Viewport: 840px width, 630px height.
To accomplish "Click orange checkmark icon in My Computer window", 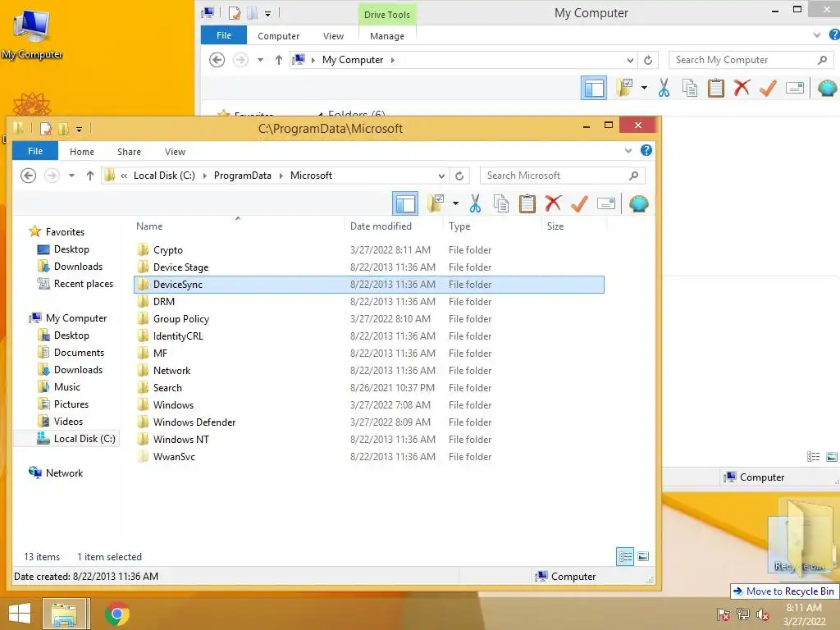I will [x=768, y=87].
